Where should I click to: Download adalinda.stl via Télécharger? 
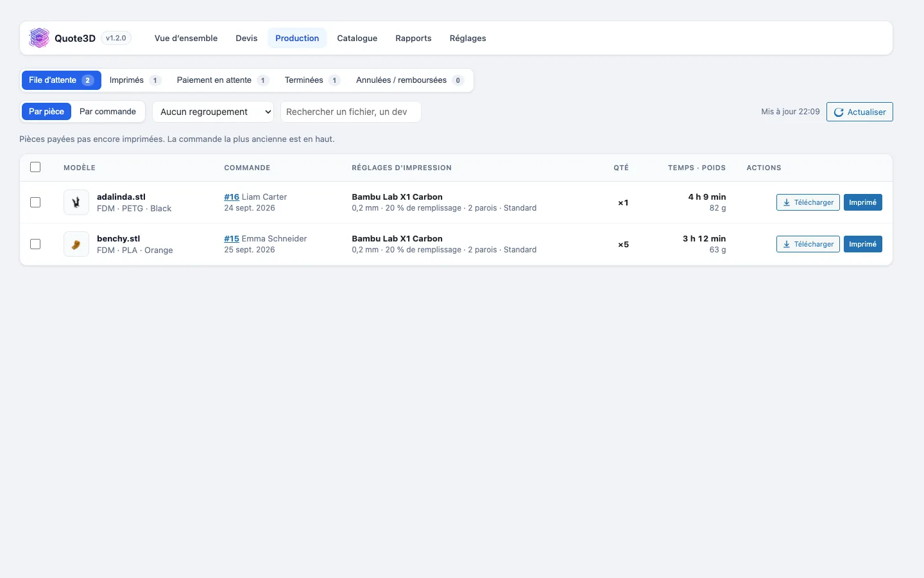(808, 202)
